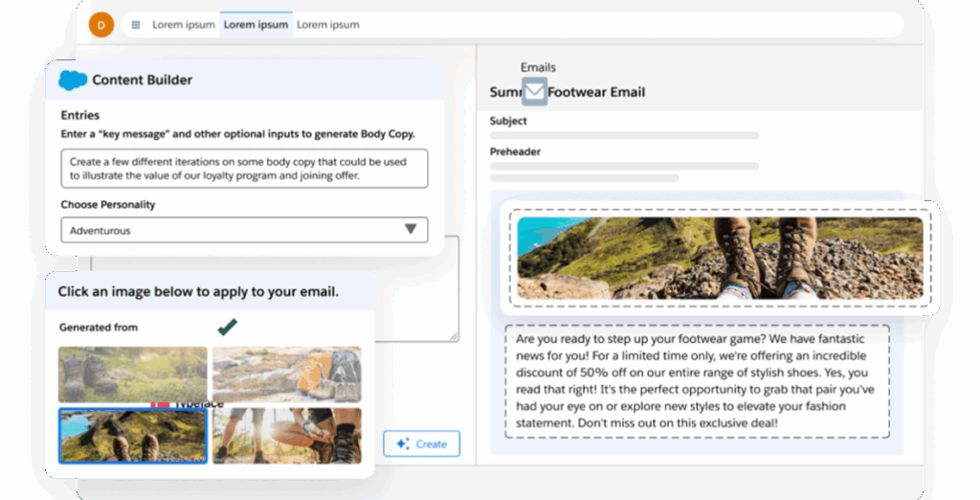The width and height of the screenshot is (980, 500).
Task: Expand the Choose Personality dropdown arrow
Action: point(410,230)
